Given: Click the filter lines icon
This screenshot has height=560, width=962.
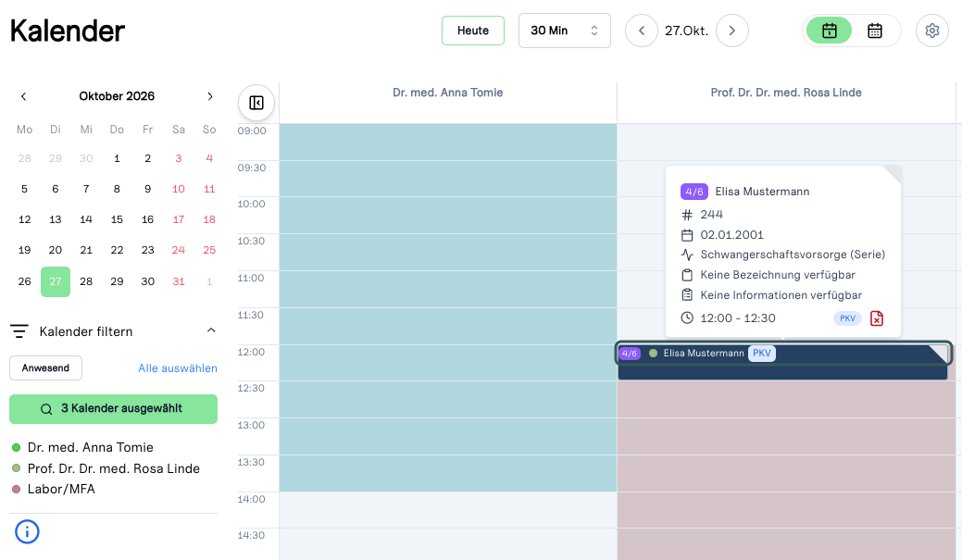Looking at the screenshot, I should (x=19, y=331).
